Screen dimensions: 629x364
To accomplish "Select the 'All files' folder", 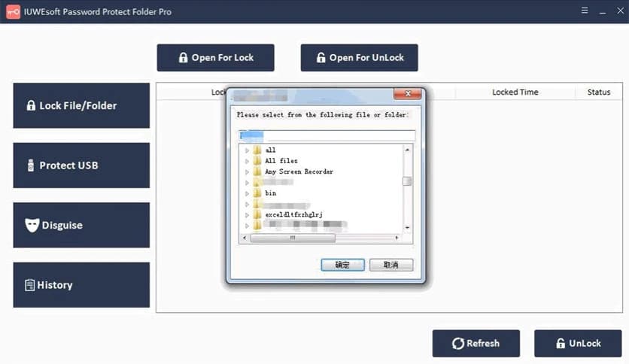I will point(281,161).
